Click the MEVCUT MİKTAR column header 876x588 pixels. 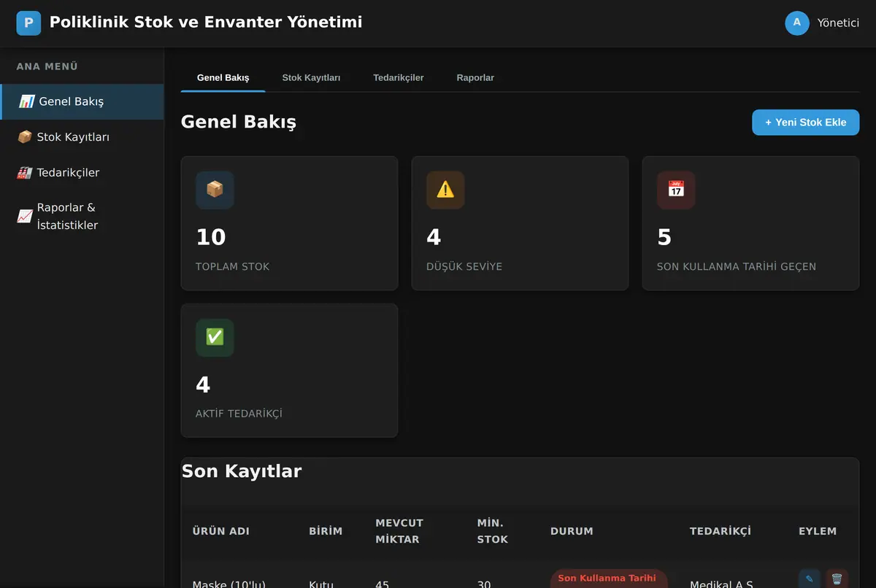point(399,531)
